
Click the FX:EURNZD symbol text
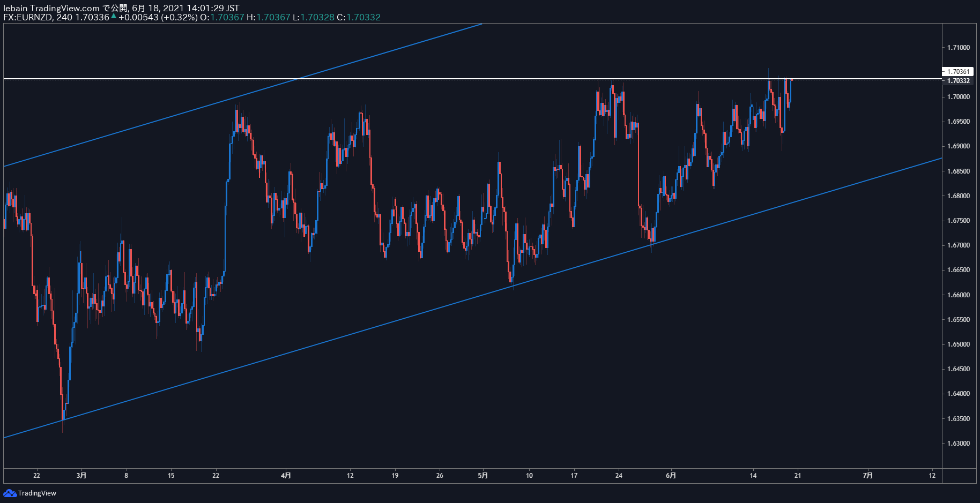tap(28, 17)
